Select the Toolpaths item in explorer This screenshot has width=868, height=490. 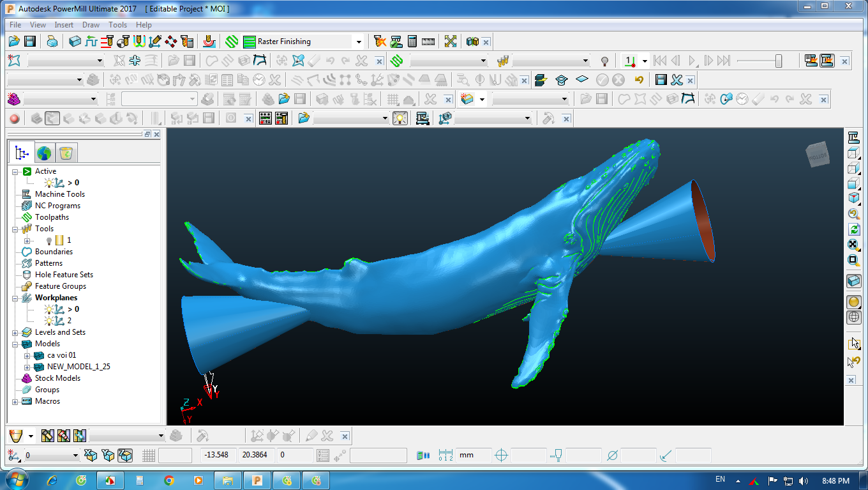point(52,217)
